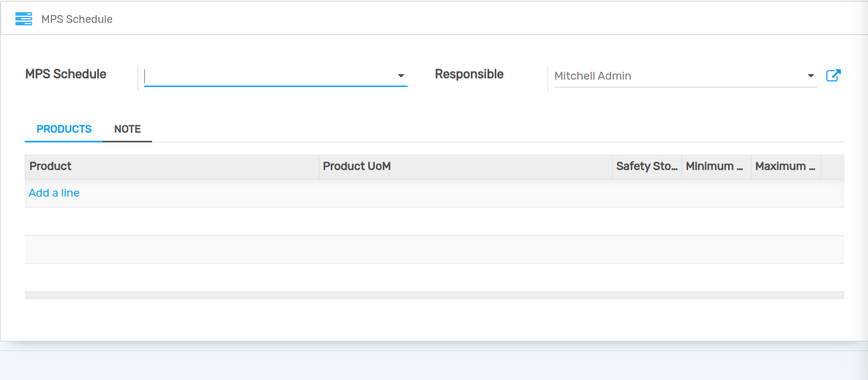Click the empty row below Add a line
Viewport: 868px width, 380px height.
coord(434,221)
